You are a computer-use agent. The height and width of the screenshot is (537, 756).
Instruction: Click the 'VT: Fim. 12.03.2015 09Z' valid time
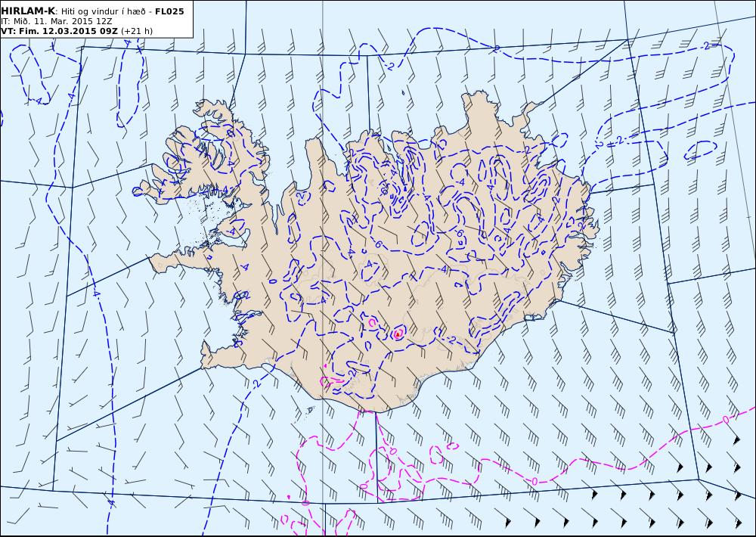coord(59,31)
